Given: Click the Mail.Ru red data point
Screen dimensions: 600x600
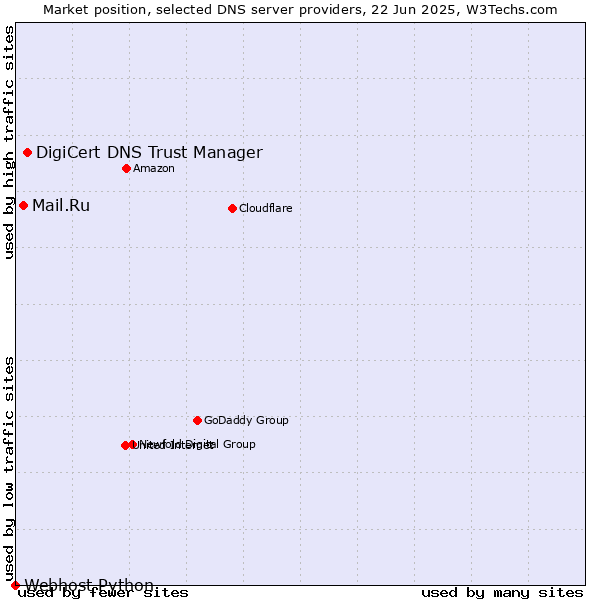Looking at the screenshot, I should (x=24, y=205).
